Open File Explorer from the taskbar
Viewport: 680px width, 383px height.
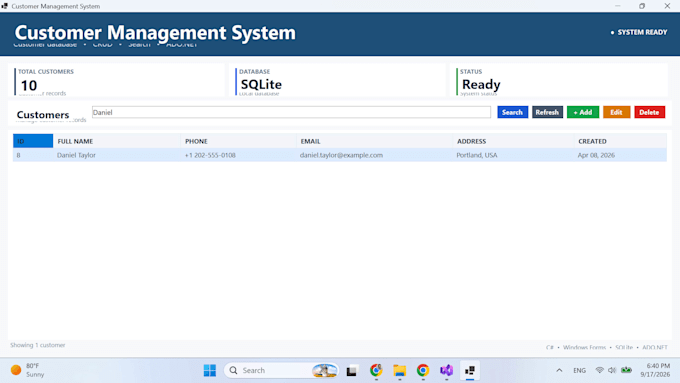tap(399, 370)
